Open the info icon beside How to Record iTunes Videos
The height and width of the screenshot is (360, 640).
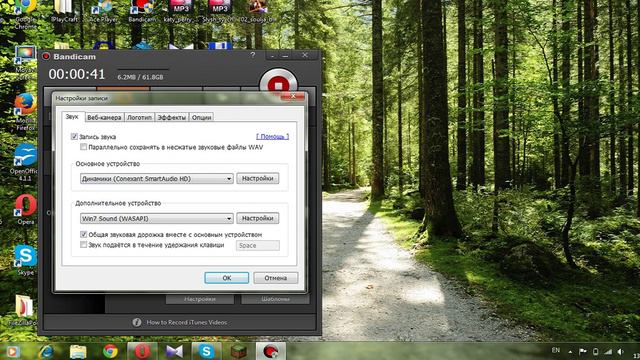coord(137,322)
